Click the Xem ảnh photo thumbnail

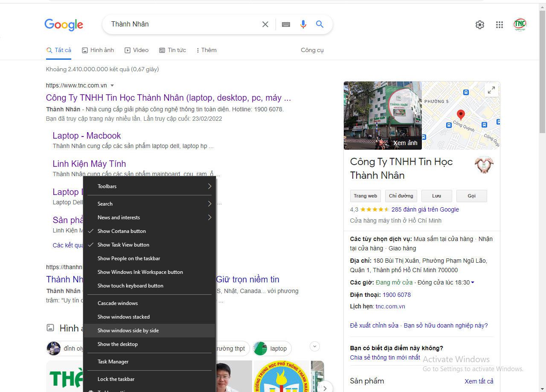[x=383, y=116]
